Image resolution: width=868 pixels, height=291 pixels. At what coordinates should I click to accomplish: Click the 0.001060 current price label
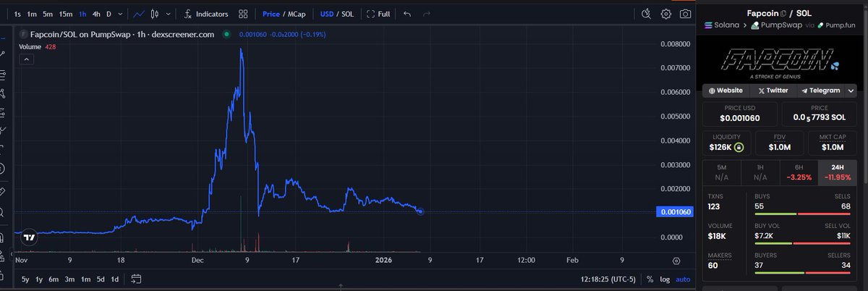pyautogui.click(x=676, y=211)
